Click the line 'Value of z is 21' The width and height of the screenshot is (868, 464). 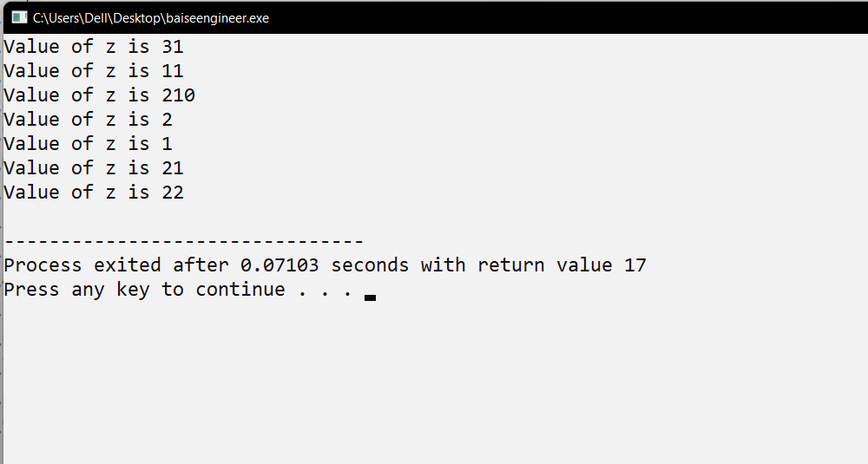coord(94,168)
